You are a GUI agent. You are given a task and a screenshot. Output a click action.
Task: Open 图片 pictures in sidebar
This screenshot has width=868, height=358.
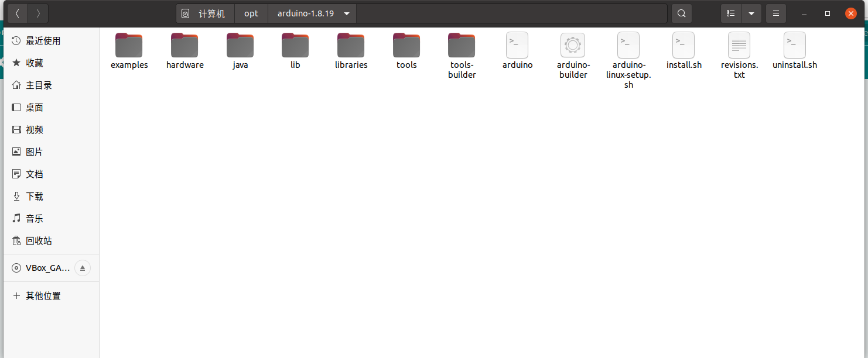(x=51, y=152)
